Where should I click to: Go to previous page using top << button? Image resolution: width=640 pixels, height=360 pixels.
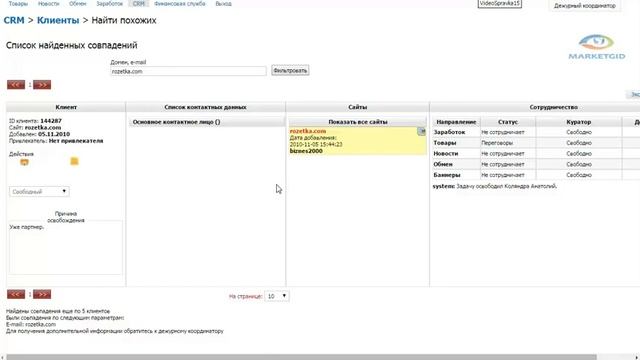click(x=16, y=84)
